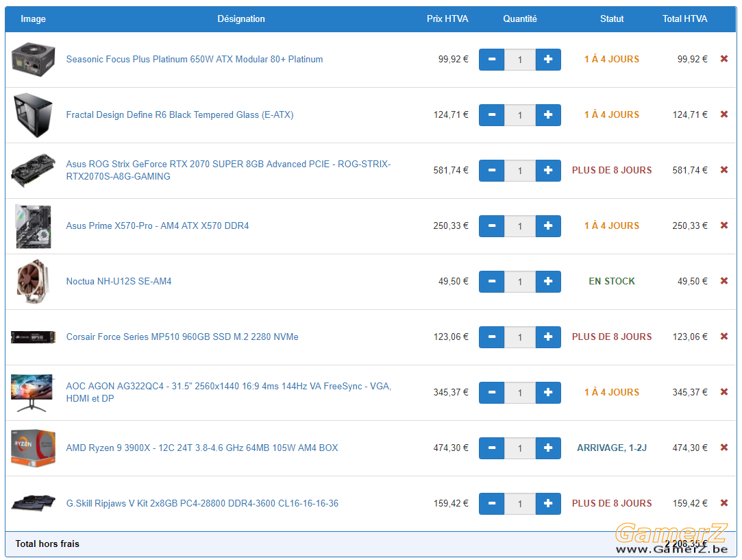
Task: Click the Total hors frais label
Action: 47,544
